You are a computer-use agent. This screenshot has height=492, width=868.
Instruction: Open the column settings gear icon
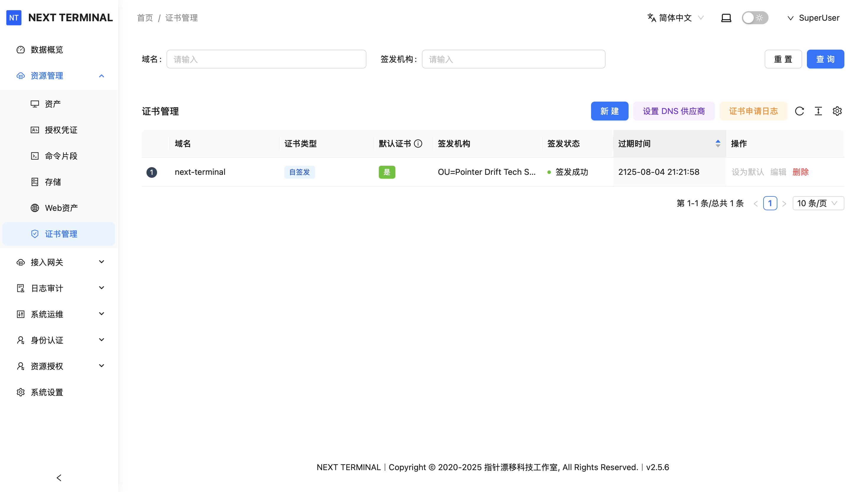click(x=837, y=111)
